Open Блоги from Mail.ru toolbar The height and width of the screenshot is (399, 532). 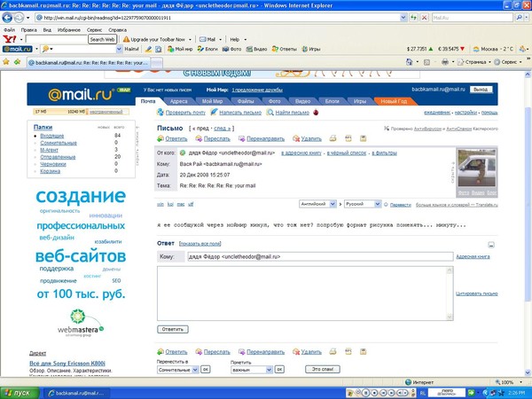click(207, 49)
